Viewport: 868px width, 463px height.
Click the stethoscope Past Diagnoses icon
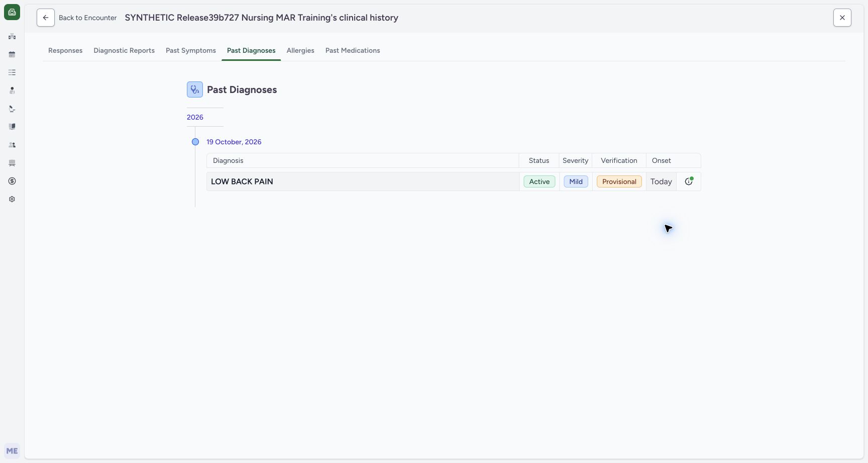click(x=195, y=89)
